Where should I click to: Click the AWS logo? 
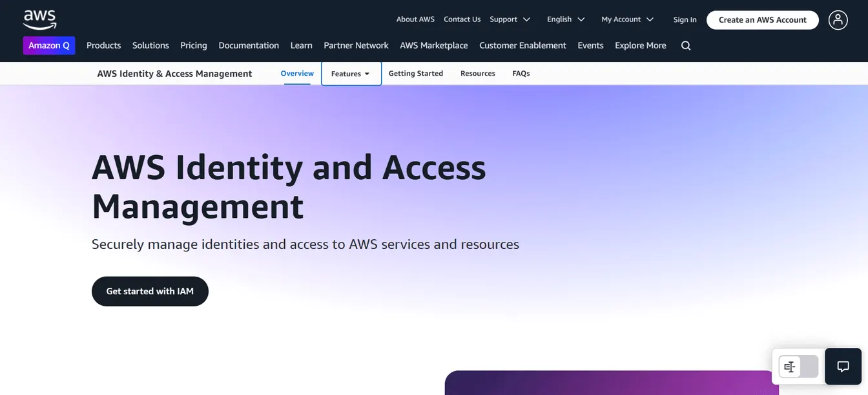click(40, 19)
